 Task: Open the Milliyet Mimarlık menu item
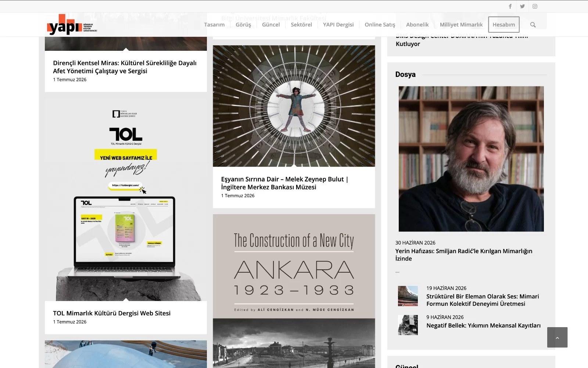pyautogui.click(x=461, y=25)
